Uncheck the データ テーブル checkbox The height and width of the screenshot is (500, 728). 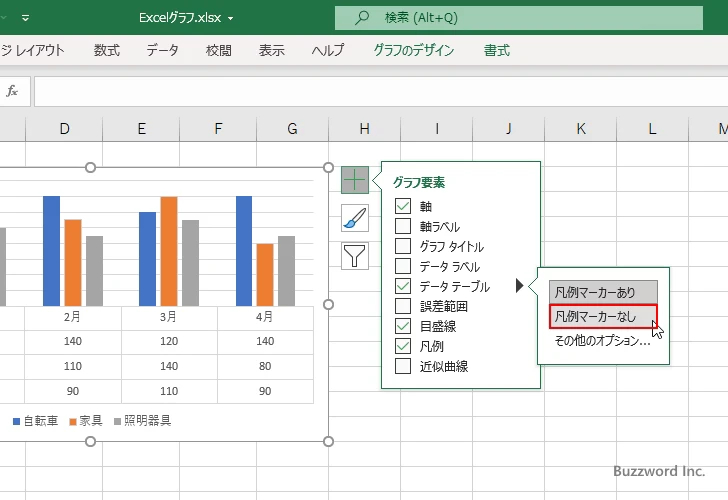(x=403, y=286)
